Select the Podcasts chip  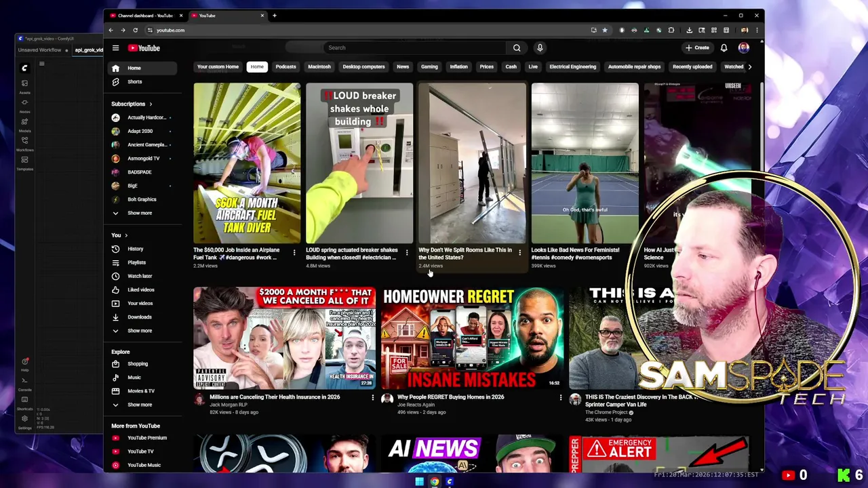(x=285, y=66)
